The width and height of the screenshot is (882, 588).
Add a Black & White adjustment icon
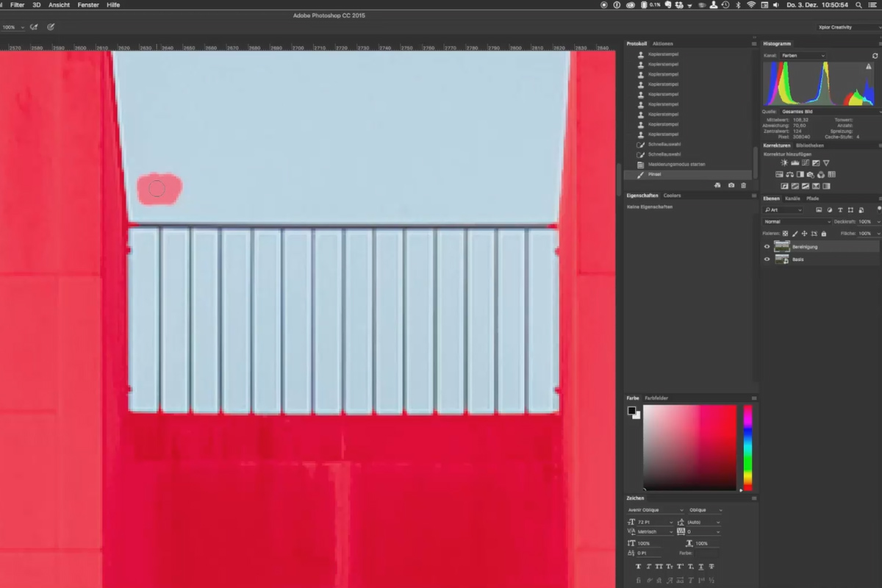pyautogui.click(x=800, y=174)
